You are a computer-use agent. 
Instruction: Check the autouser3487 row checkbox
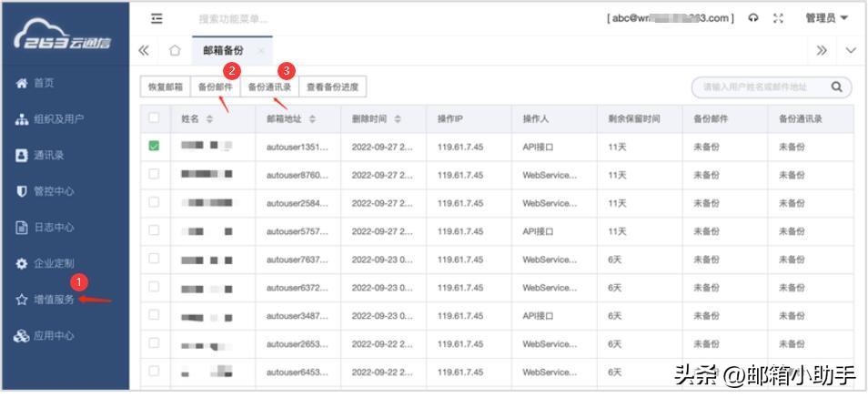(x=154, y=315)
